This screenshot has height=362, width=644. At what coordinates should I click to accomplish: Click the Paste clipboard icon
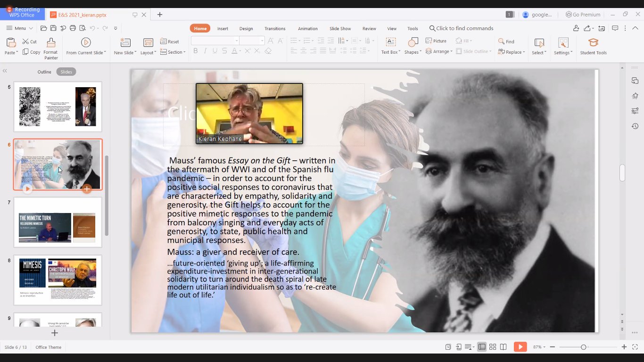tap(10, 42)
